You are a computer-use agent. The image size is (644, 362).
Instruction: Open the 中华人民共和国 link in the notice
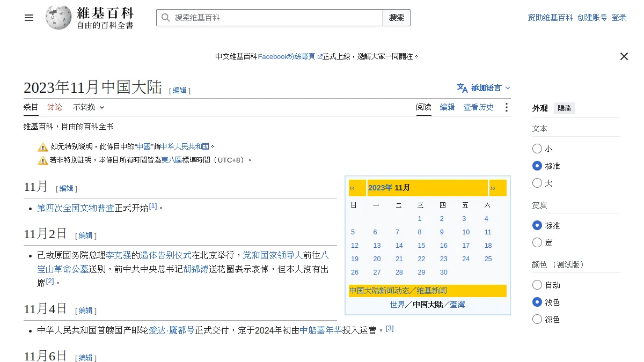point(185,146)
